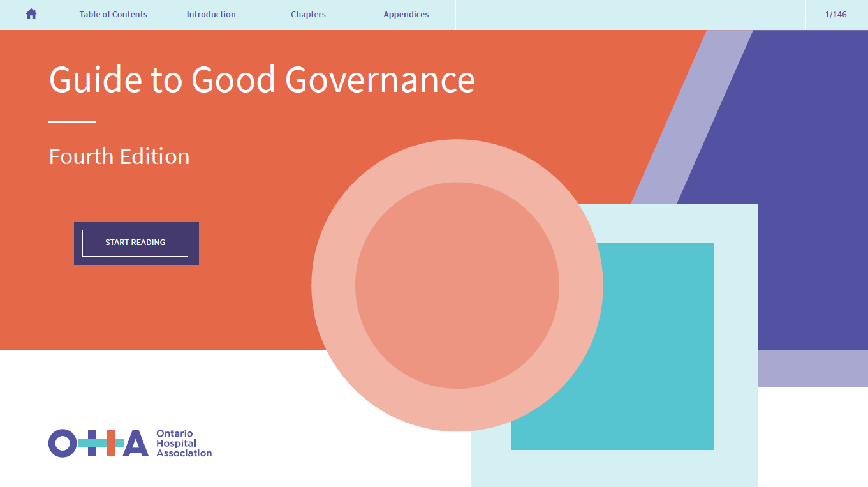Select the Ontario Hospital Association text
The height and width of the screenshot is (487, 868).
tap(184, 443)
